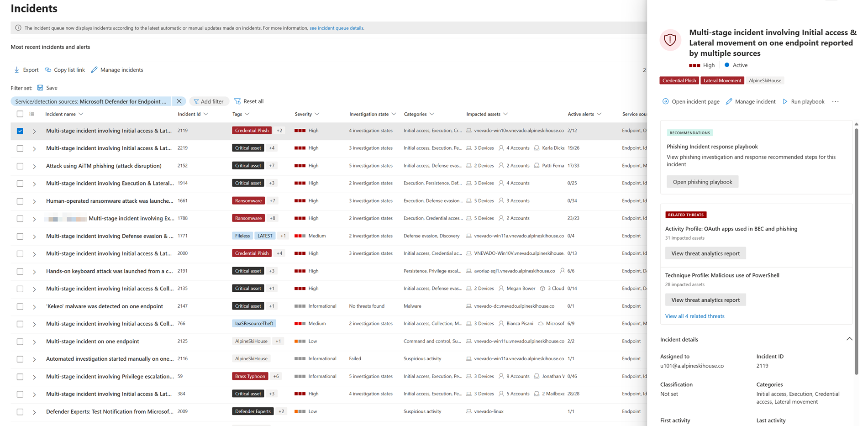
Task: Click the Save filter set icon
Action: (x=40, y=88)
